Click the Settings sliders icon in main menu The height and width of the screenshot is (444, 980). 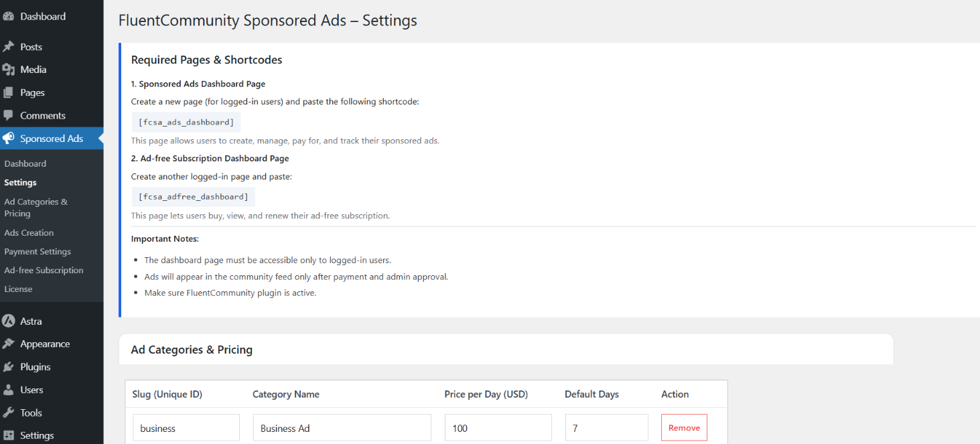click(9, 435)
